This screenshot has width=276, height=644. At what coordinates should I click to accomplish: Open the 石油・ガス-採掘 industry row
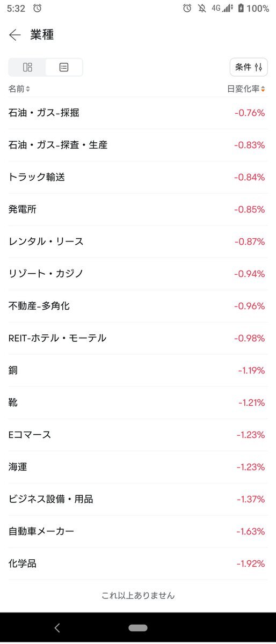pyautogui.click(x=138, y=113)
